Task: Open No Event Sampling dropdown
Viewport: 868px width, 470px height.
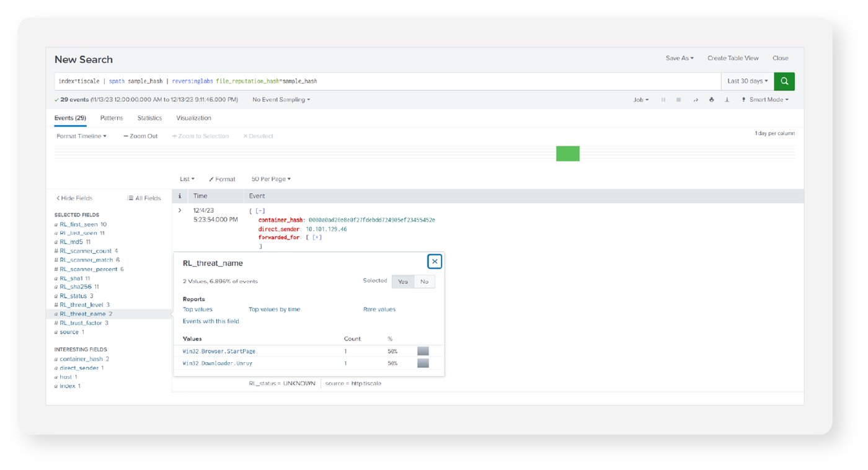Action: [281, 100]
